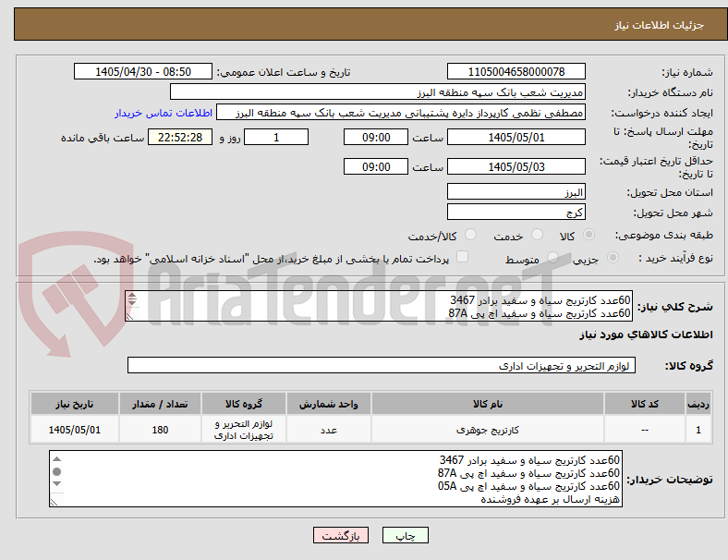The width and height of the screenshot is (728, 560).
Task: Toggle the اسناد خزانه اسلامی payment checkbox
Action: pyautogui.click(x=463, y=257)
